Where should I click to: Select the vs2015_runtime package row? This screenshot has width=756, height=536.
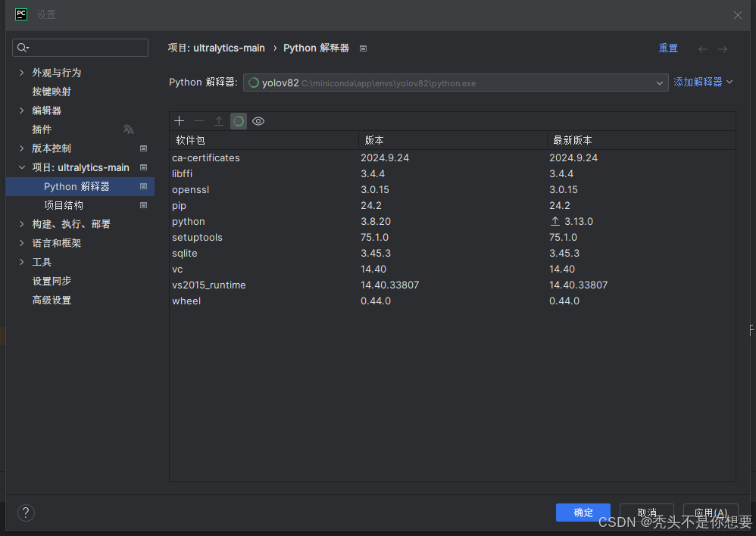point(452,285)
